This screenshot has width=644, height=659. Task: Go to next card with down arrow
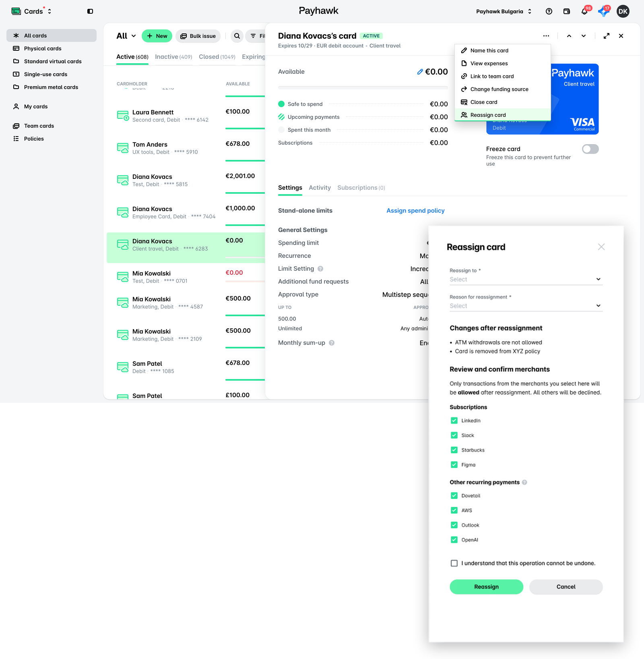[584, 36]
